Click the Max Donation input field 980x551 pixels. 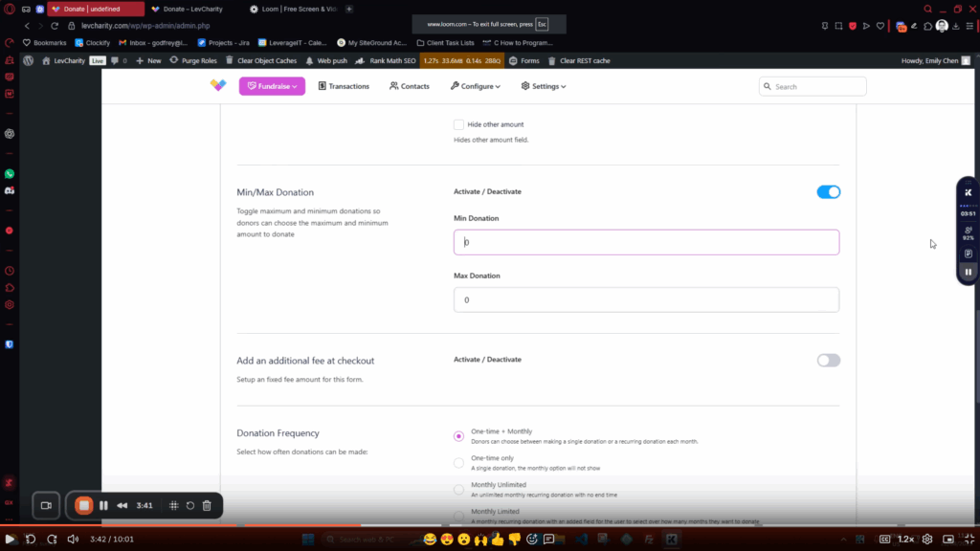(646, 299)
